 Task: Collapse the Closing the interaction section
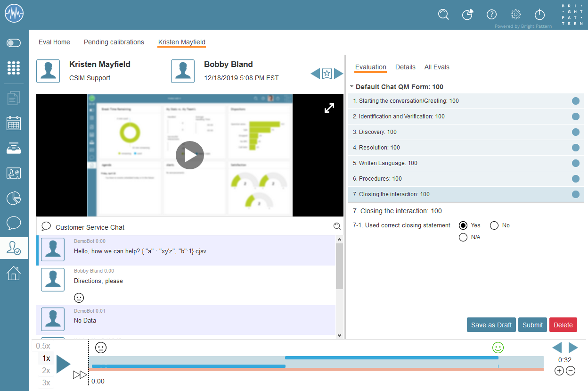(466, 194)
